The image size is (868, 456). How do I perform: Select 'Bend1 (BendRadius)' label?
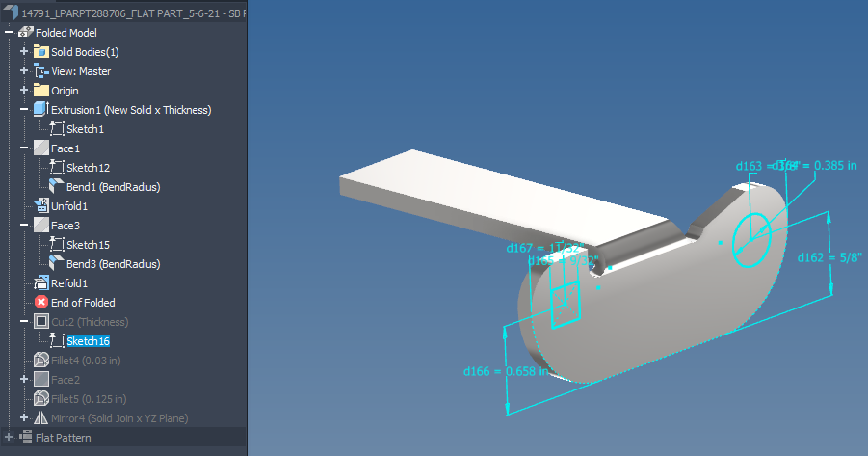114,187
